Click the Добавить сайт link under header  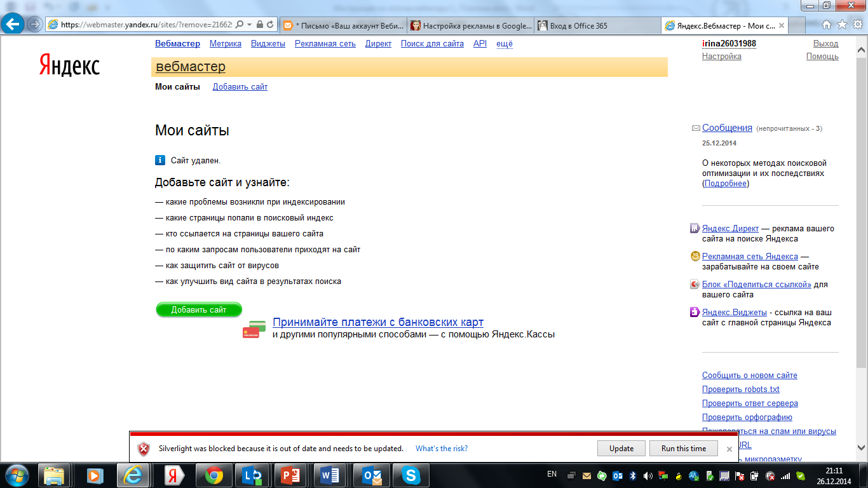coord(240,87)
